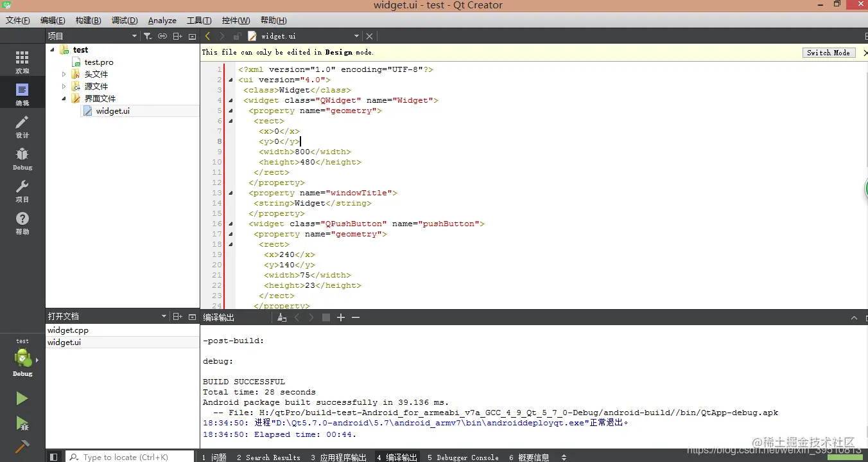Click the read-only lock icon in editor toolbar

[238, 36]
